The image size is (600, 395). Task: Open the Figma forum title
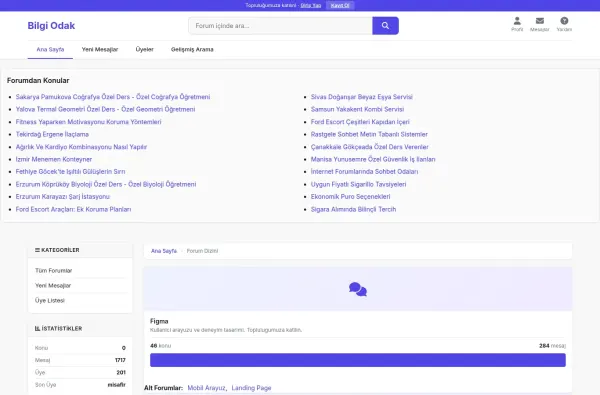(x=159, y=321)
